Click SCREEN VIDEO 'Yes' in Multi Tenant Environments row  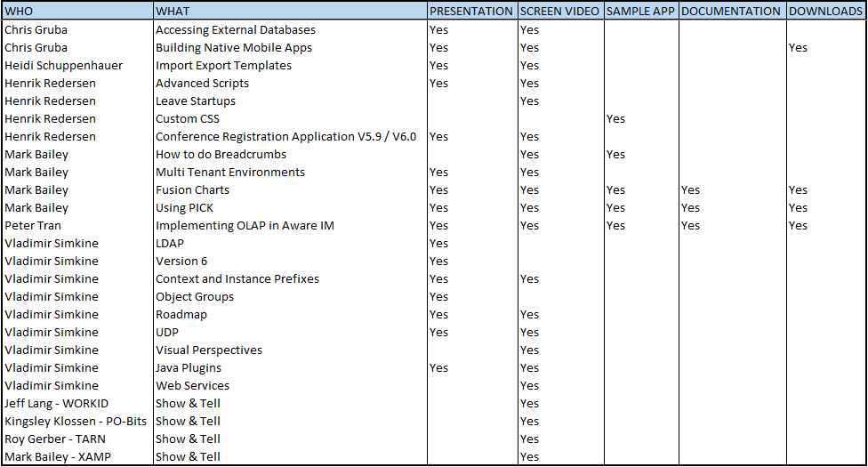click(x=529, y=172)
